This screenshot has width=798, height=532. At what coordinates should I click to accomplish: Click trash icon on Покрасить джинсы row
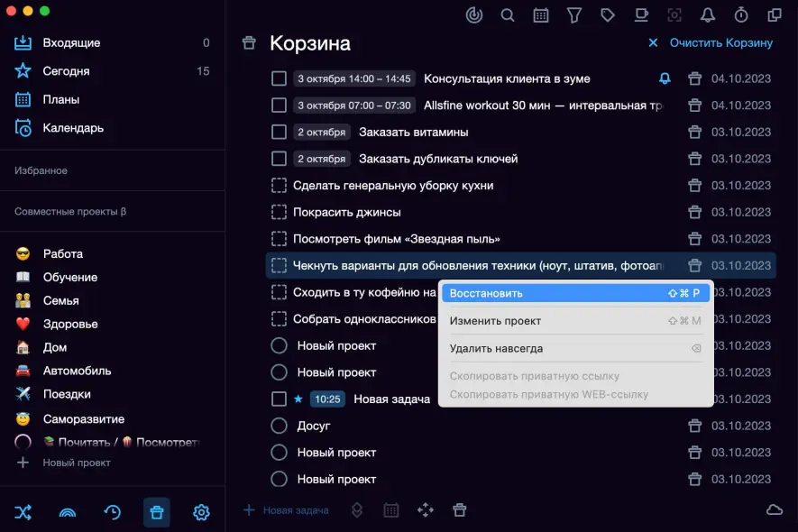pos(694,212)
